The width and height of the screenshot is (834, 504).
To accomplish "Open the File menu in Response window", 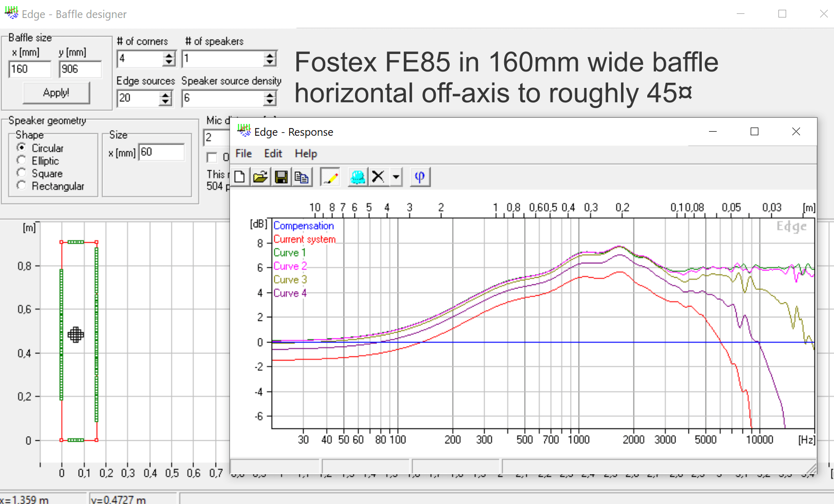I will [x=243, y=153].
